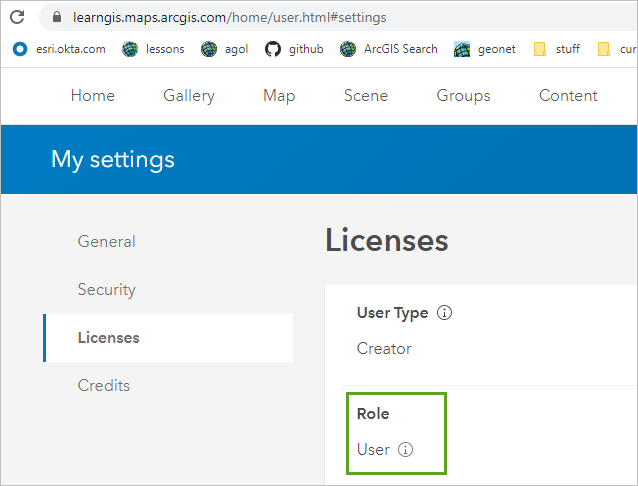638x486 pixels.
Task: Open the esri.okta.com bookmark
Action: click(x=60, y=48)
